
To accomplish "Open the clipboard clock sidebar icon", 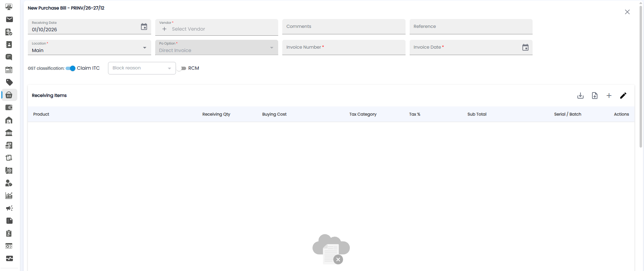I will pos(9,233).
